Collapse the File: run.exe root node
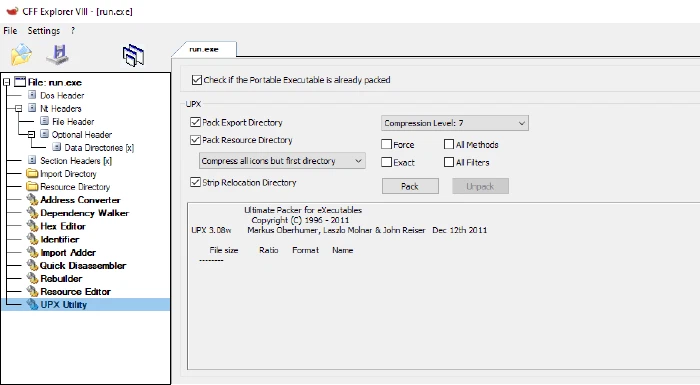 coord(6,82)
